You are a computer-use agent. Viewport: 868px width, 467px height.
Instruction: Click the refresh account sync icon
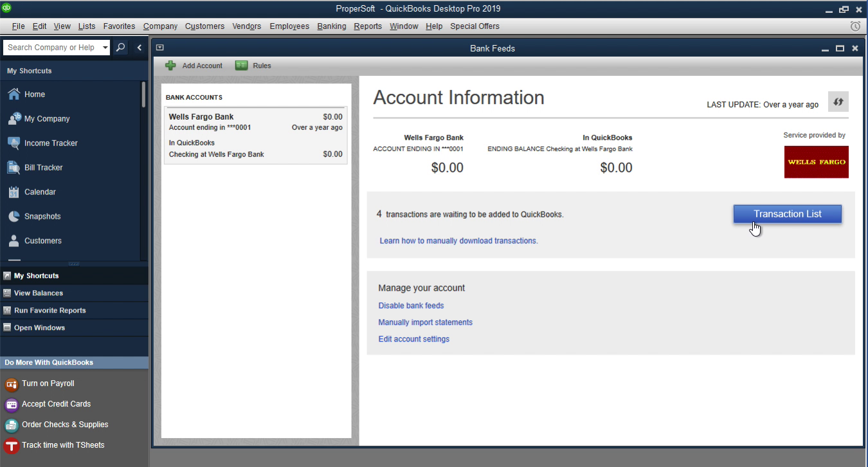point(838,102)
